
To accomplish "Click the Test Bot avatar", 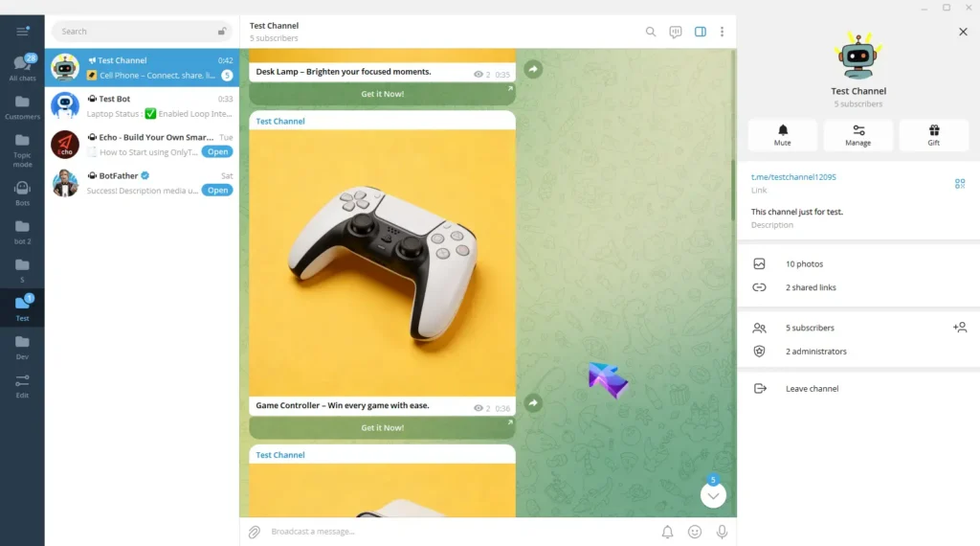I will coord(65,105).
